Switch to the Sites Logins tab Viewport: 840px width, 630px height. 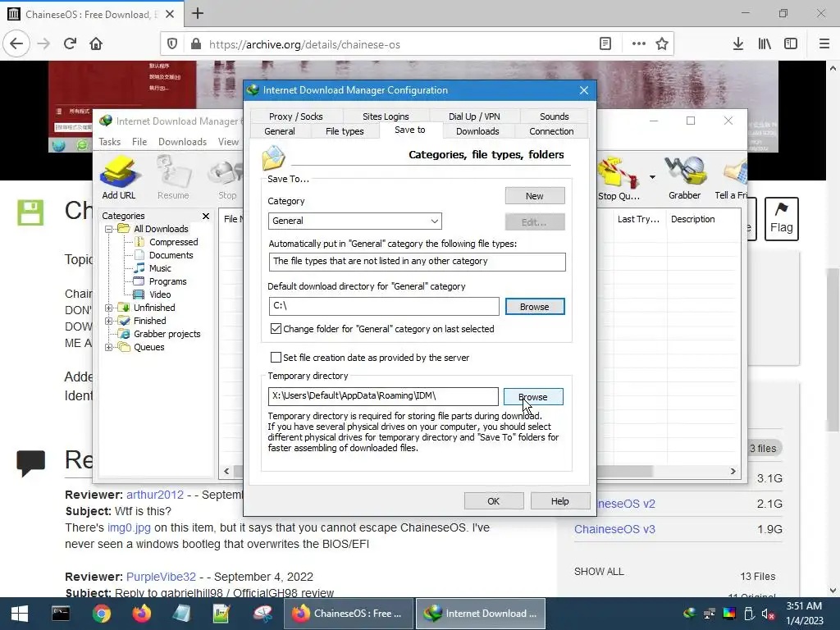click(x=386, y=116)
